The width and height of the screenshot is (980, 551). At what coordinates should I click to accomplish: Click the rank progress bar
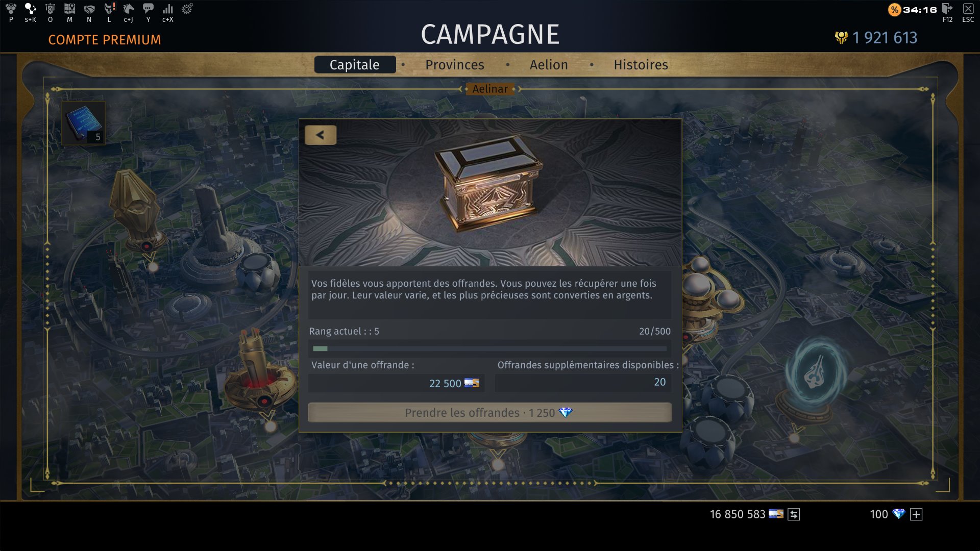click(489, 349)
